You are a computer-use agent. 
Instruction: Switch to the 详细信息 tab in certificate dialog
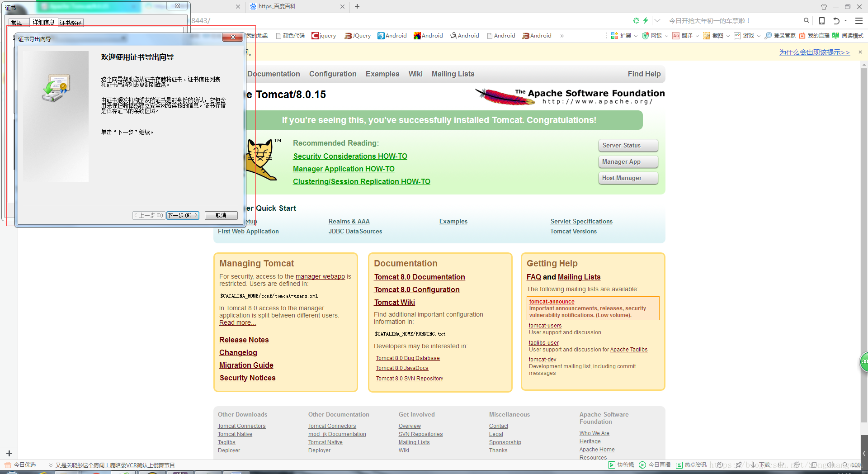coord(43,22)
